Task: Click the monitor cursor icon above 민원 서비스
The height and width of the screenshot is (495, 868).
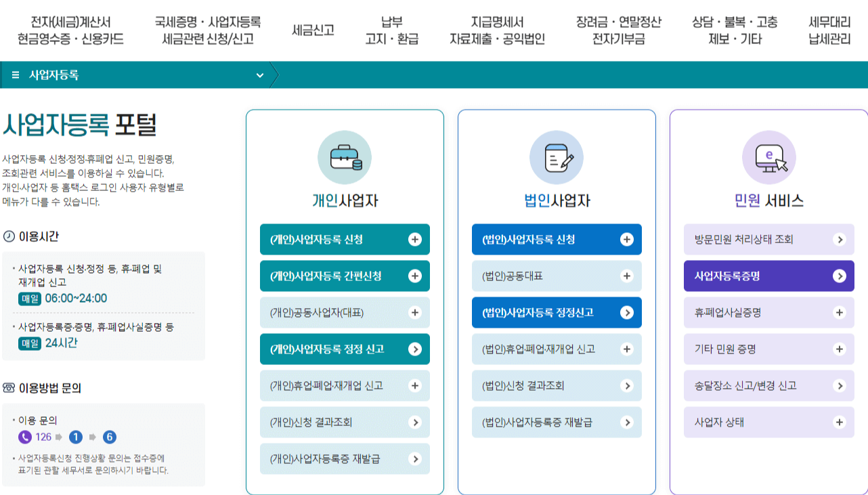Action: click(x=768, y=157)
